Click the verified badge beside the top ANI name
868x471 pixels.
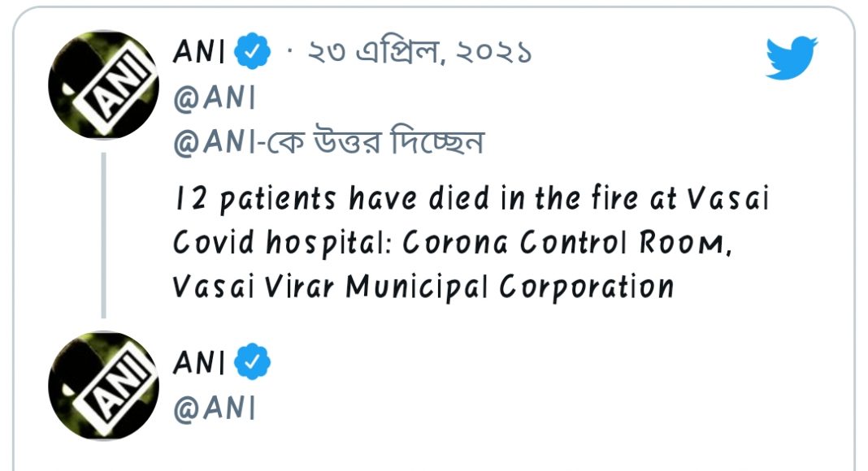(x=251, y=53)
